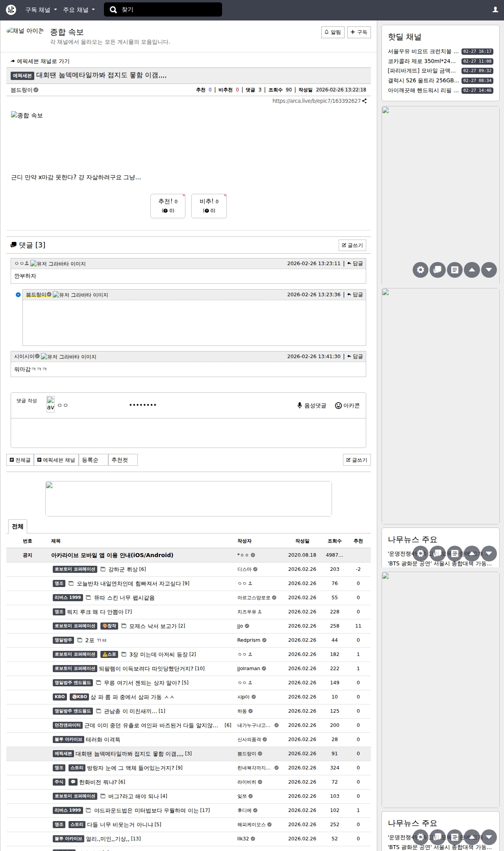Click the 에픽세븐 채널 filter button
The width and height of the screenshot is (504, 851).
coord(56,460)
